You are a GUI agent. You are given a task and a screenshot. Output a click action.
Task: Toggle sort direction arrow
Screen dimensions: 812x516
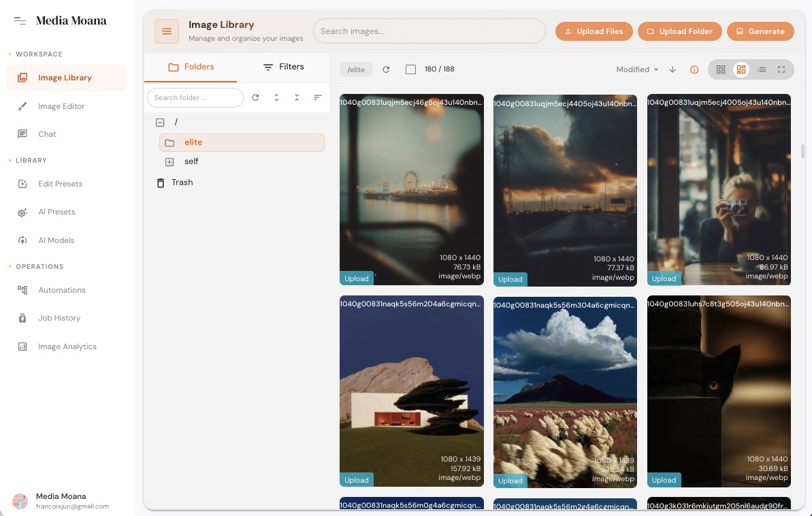click(x=672, y=69)
